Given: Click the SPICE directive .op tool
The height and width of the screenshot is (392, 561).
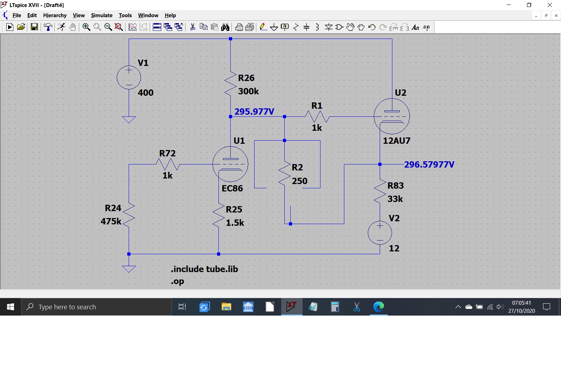Looking at the screenshot, I should [x=426, y=27].
